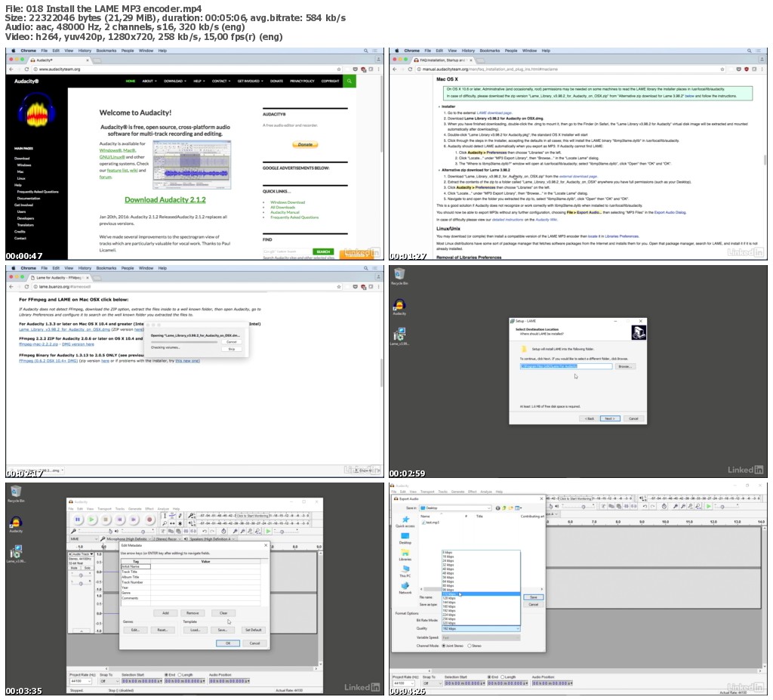
Task: Click the Stop button in the 00:03:35 Audacity frame
Action: (x=106, y=520)
